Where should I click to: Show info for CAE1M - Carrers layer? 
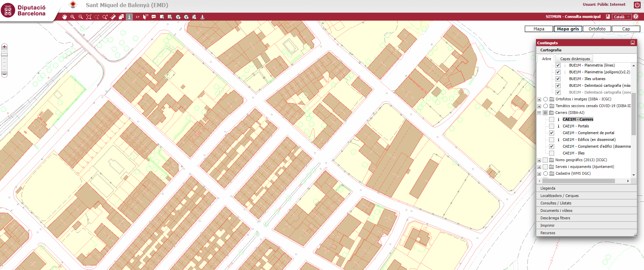[x=558, y=119]
